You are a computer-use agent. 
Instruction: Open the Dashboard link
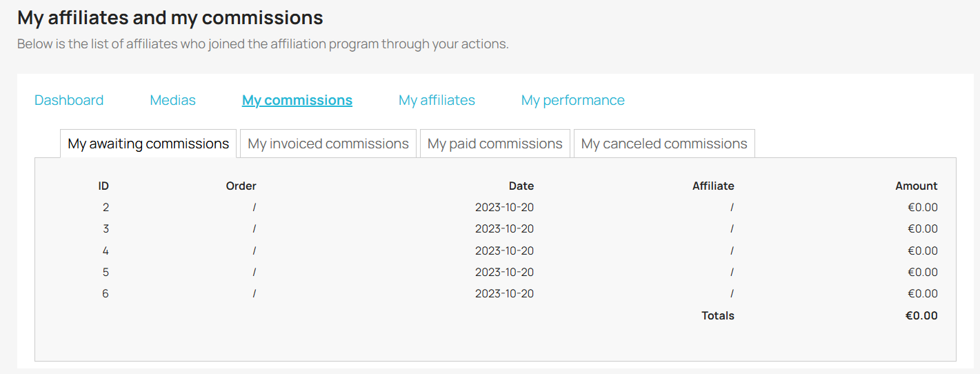pyautogui.click(x=69, y=100)
